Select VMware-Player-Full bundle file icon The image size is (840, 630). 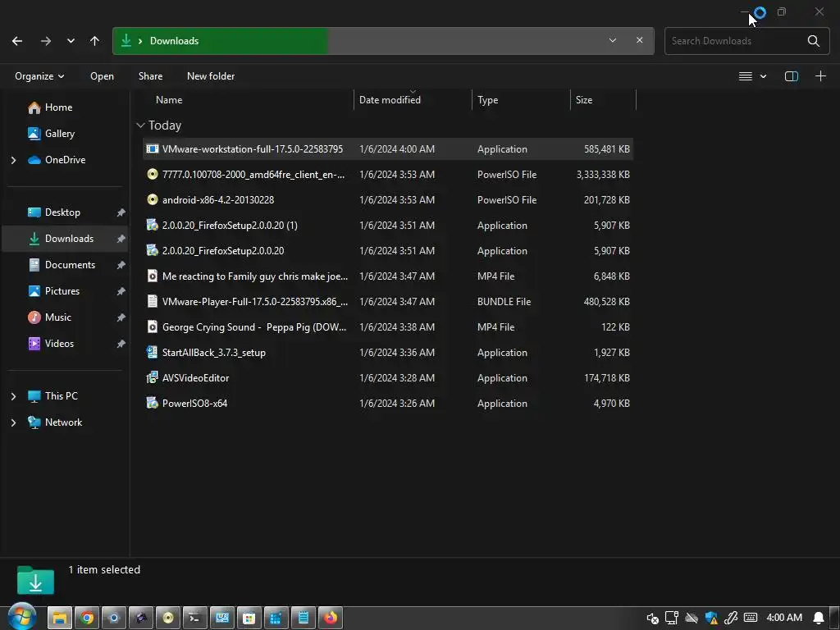click(x=152, y=302)
